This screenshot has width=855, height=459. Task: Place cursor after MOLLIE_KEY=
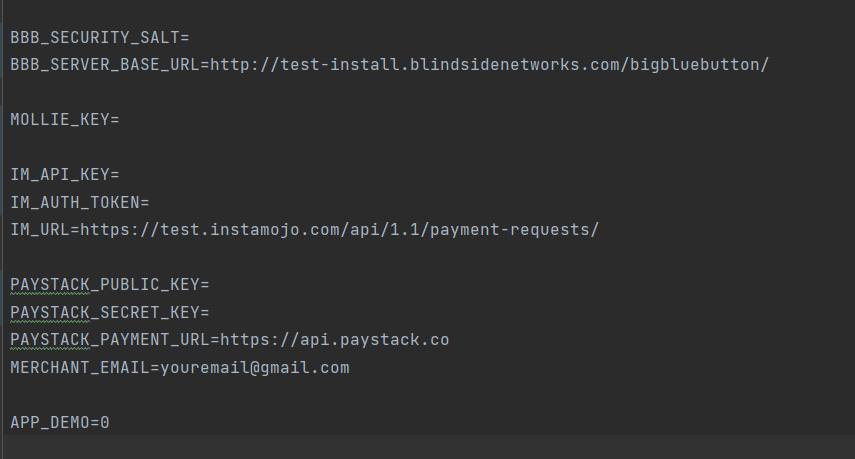coord(120,120)
